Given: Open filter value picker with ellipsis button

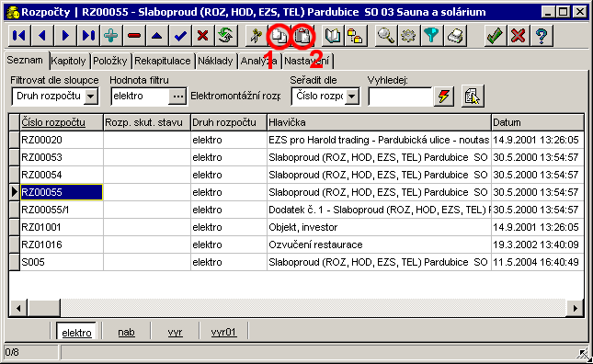Looking at the screenshot, I should pyautogui.click(x=177, y=97).
